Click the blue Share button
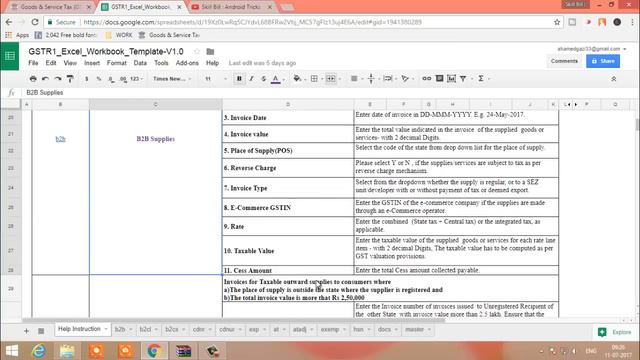 (x=603, y=61)
